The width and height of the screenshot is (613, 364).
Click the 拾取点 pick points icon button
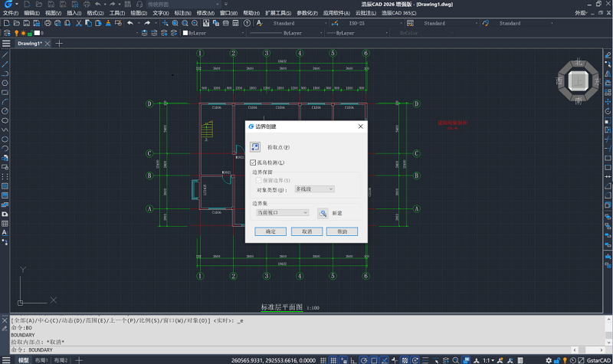[255, 146]
